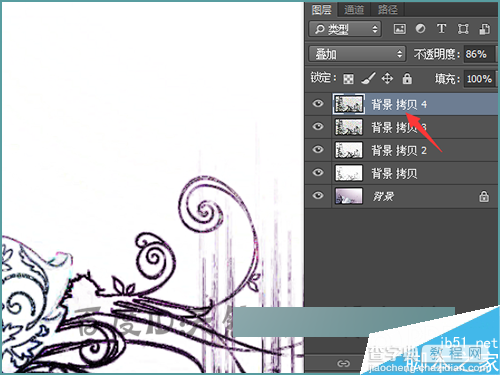
Task: Select the smart object filter icon
Action: click(x=484, y=29)
